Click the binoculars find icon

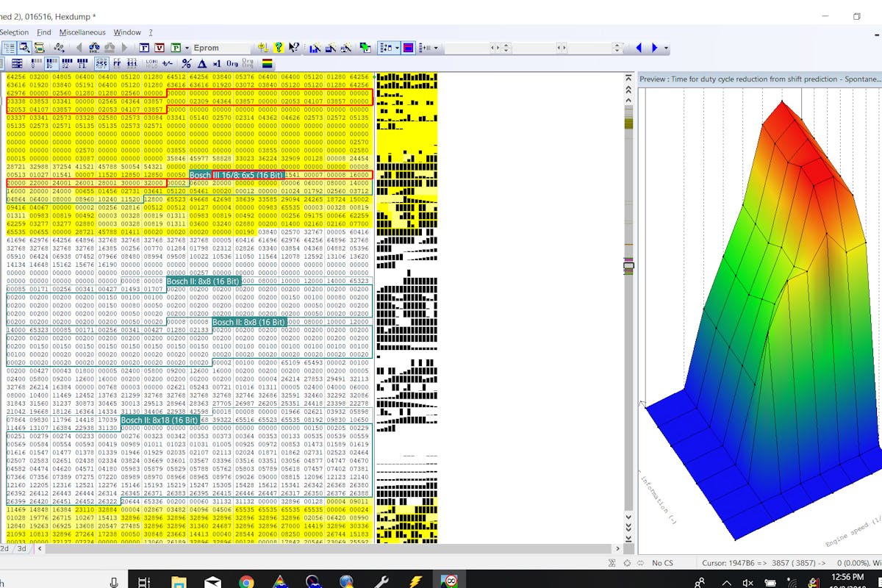pyautogui.click(x=93, y=48)
